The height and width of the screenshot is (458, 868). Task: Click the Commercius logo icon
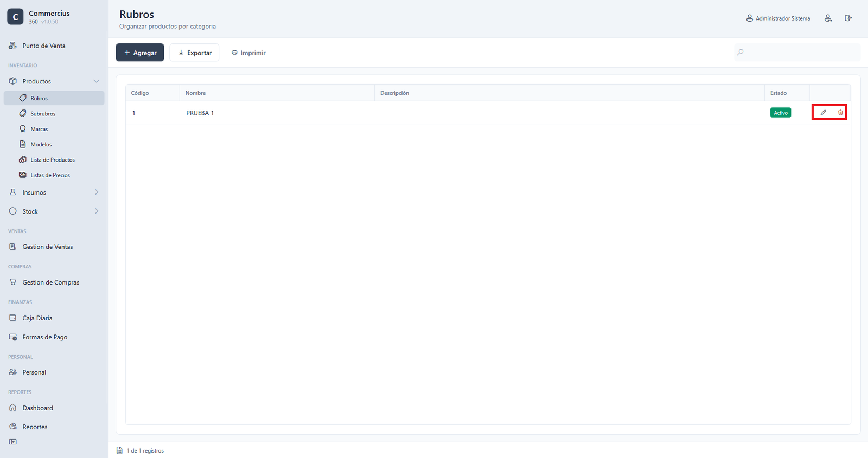15,17
